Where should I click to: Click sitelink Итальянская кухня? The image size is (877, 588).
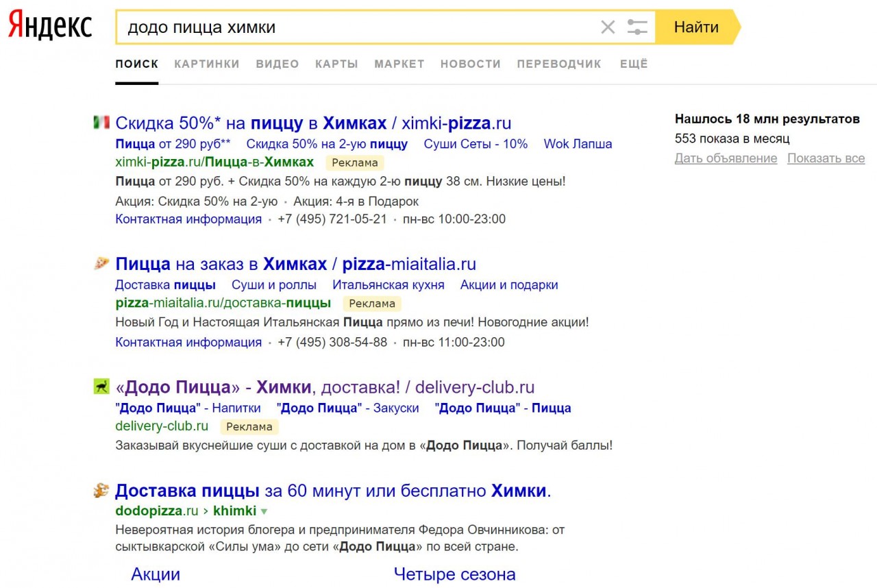388,284
